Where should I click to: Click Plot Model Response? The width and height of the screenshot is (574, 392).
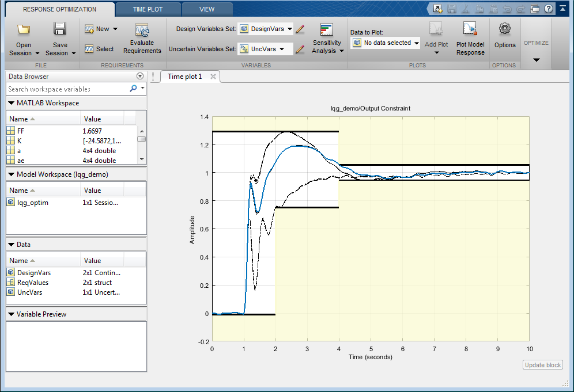[x=470, y=40]
